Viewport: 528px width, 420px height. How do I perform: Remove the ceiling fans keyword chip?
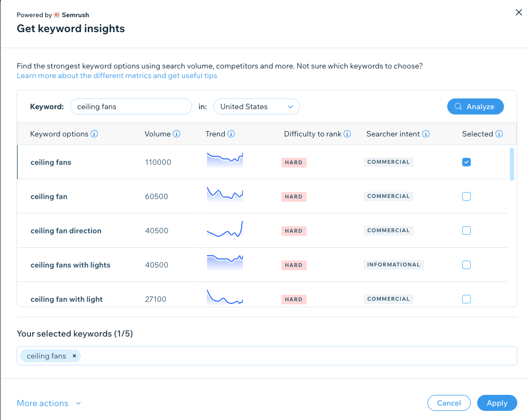coord(74,356)
